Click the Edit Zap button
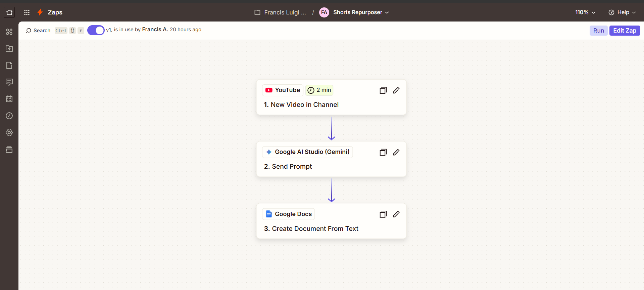The height and width of the screenshot is (290, 644). 625,31
